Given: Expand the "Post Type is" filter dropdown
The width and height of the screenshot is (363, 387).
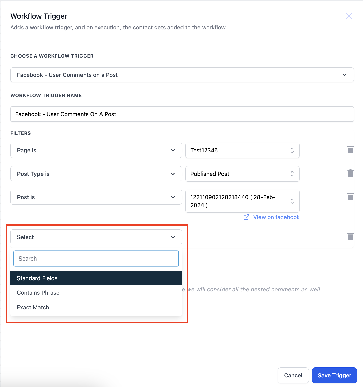Looking at the screenshot, I should tap(96, 174).
